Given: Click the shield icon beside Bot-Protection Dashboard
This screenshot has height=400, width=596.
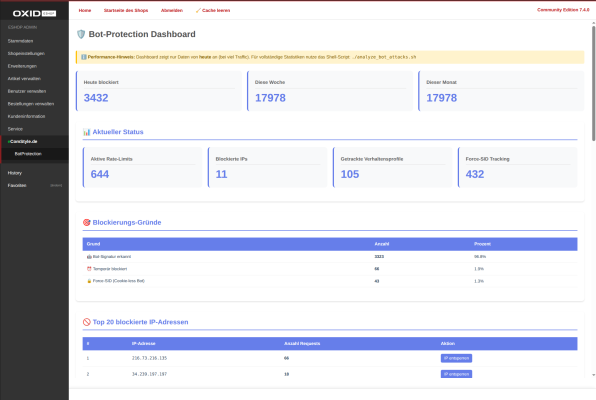Looking at the screenshot, I should (x=81, y=34).
